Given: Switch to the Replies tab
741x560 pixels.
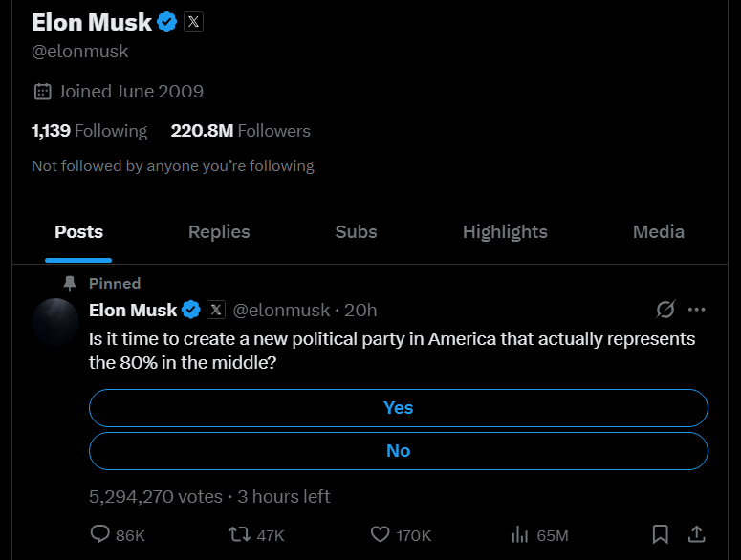Looking at the screenshot, I should click(219, 232).
